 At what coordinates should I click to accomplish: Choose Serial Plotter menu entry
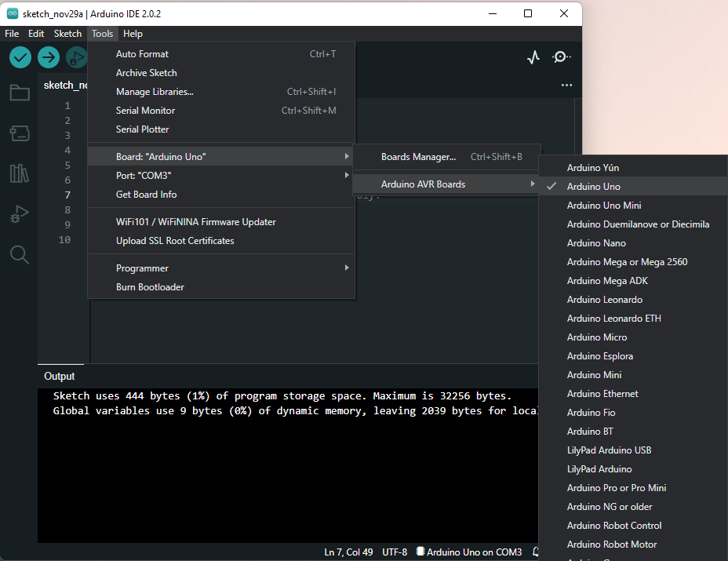coord(221,129)
